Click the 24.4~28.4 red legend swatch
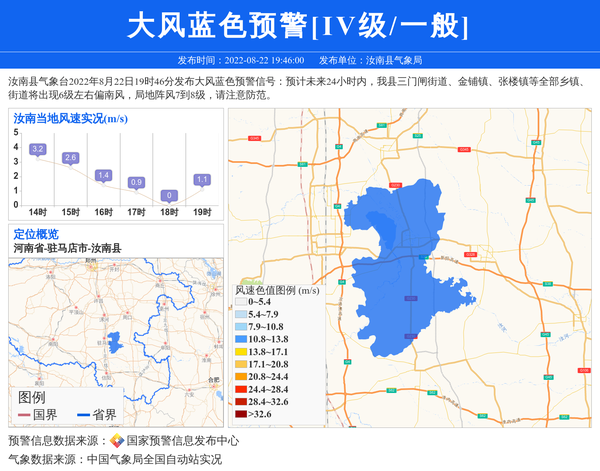Screen dimensions: 600x471 pyautogui.click(x=241, y=389)
